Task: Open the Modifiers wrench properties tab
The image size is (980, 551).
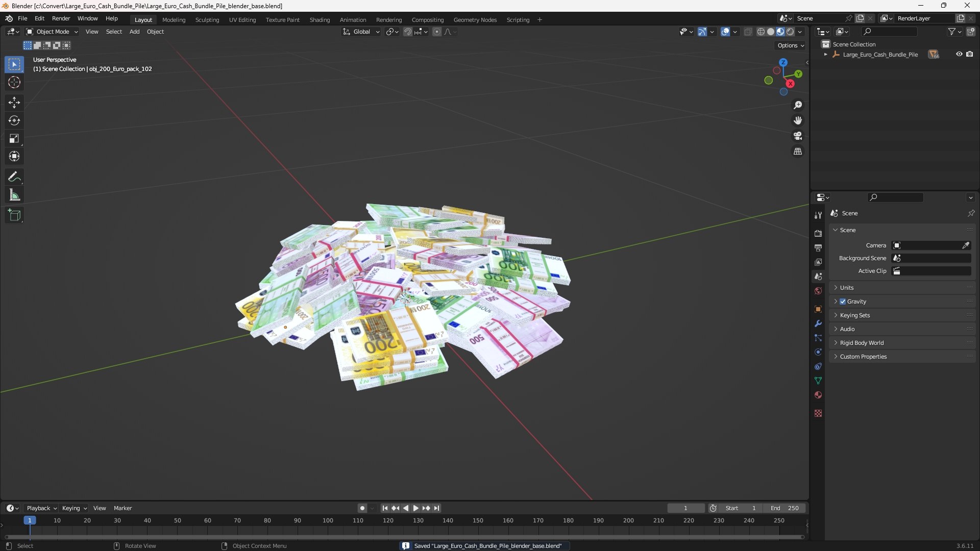Action: tap(818, 323)
